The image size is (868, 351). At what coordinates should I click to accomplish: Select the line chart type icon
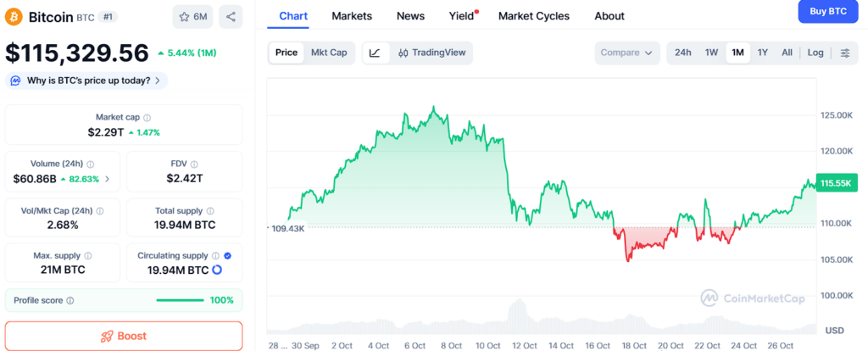click(375, 53)
